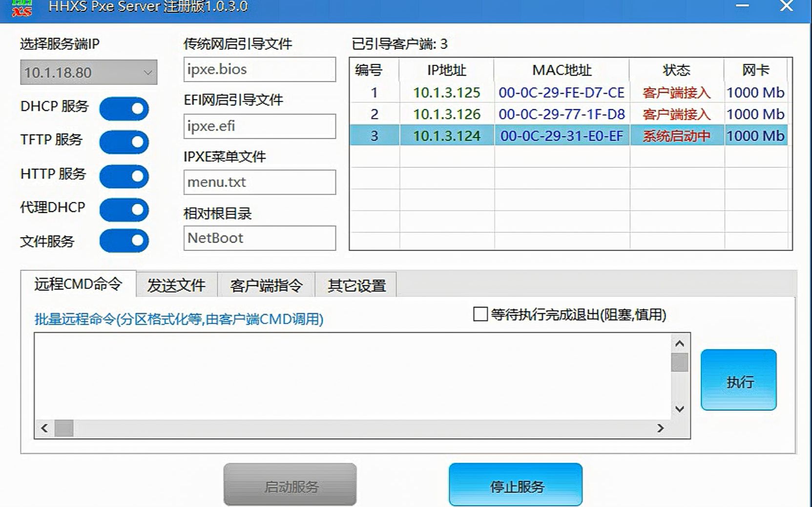The width and height of the screenshot is (812, 507).
Task: Click the MAC地址 column header
Action: click(562, 70)
